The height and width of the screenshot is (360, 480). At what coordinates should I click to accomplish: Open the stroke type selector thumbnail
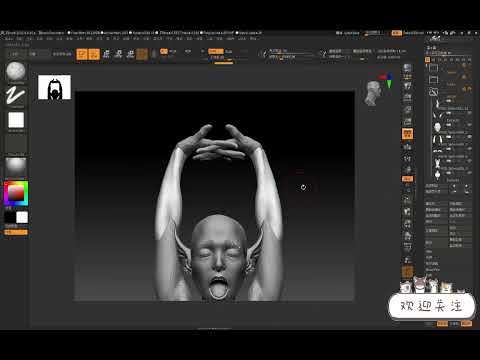click(x=16, y=96)
